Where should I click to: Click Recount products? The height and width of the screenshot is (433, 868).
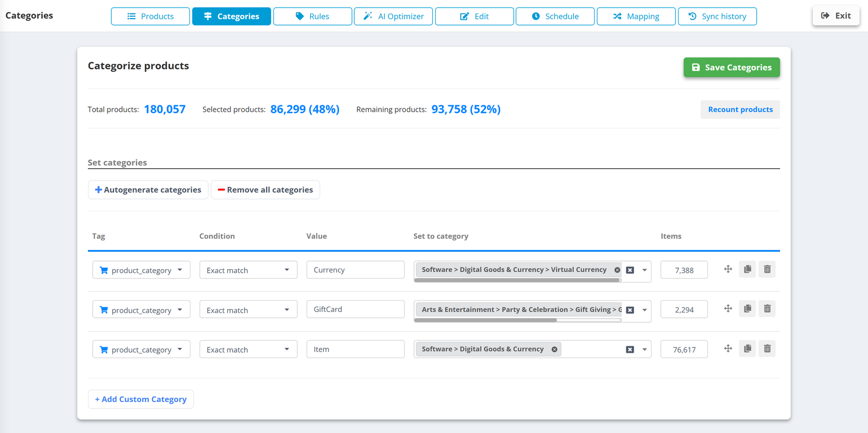click(740, 110)
